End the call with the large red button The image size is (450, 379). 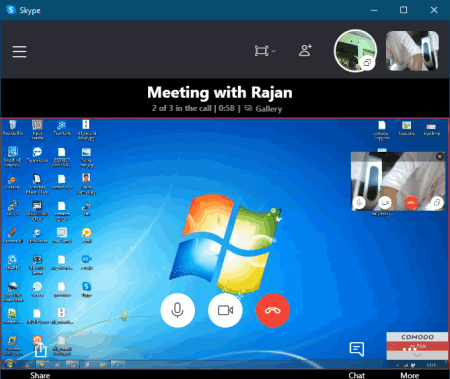tap(273, 310)
